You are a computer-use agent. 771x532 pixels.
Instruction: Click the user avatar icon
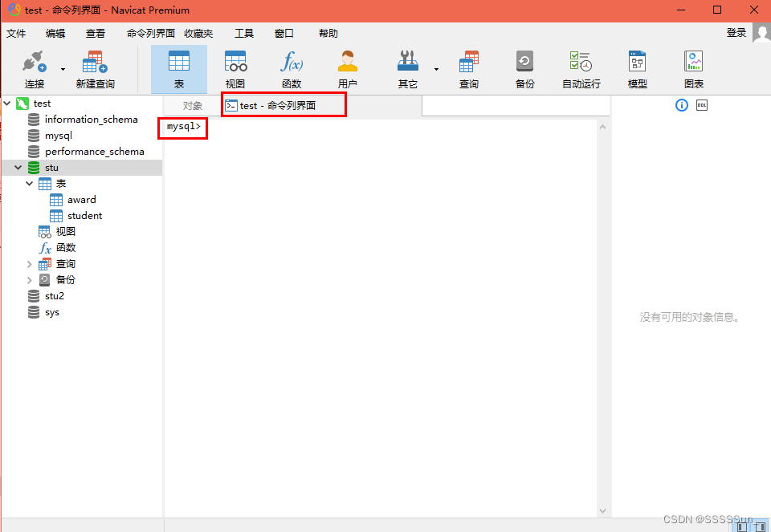[761, 34]
